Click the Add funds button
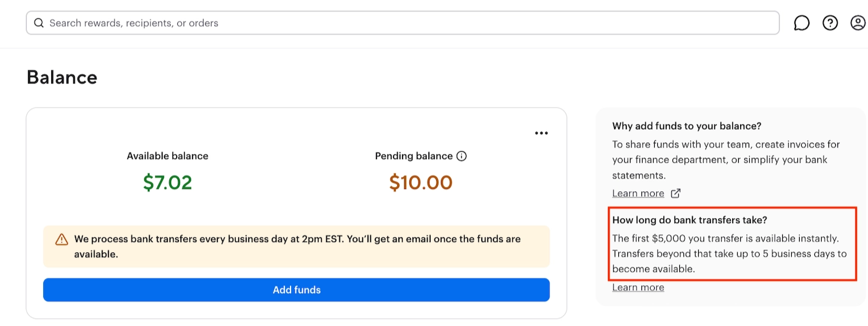Screen dimensions: 868x326 pos(296,290)
